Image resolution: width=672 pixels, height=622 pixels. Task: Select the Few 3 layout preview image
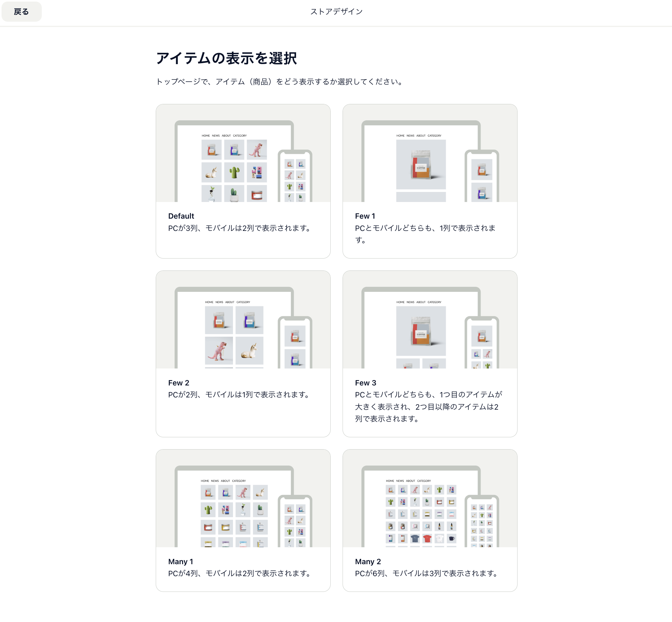coord(429,319)
